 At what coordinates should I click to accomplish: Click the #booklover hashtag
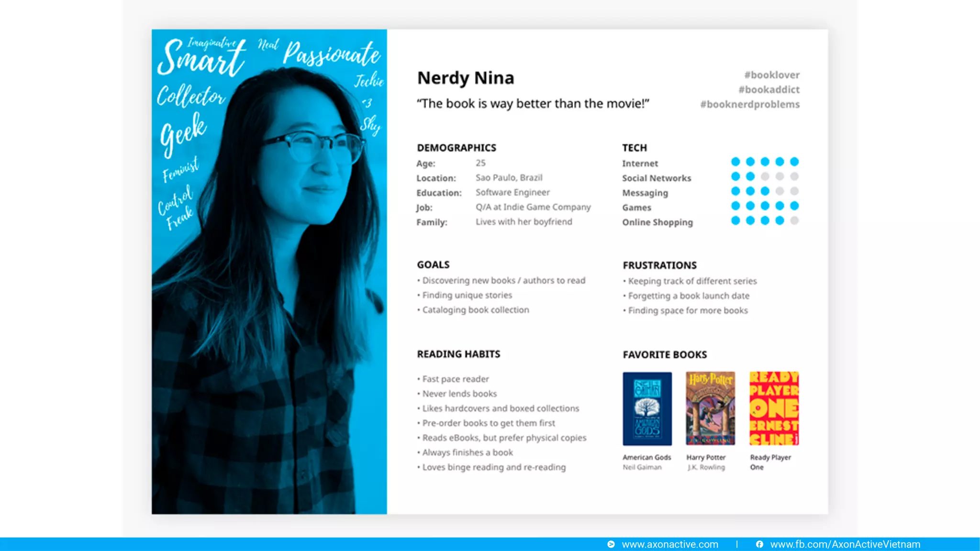(772, 75)
